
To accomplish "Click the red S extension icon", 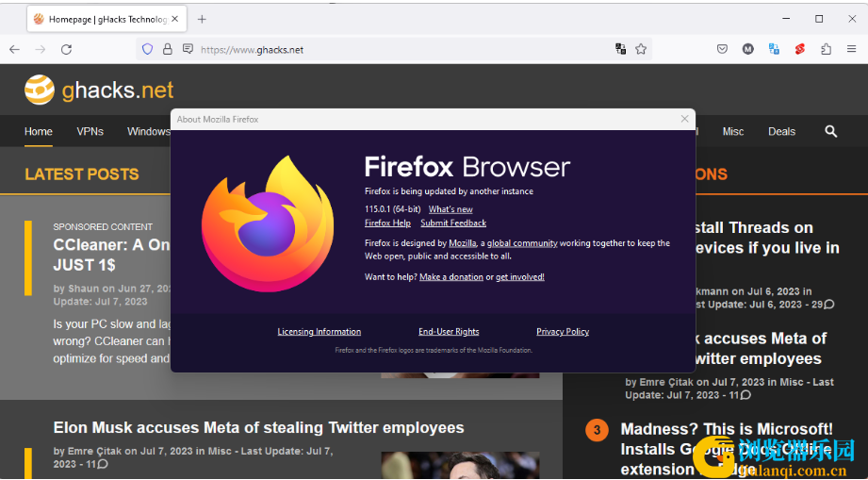I will point(800,49).
